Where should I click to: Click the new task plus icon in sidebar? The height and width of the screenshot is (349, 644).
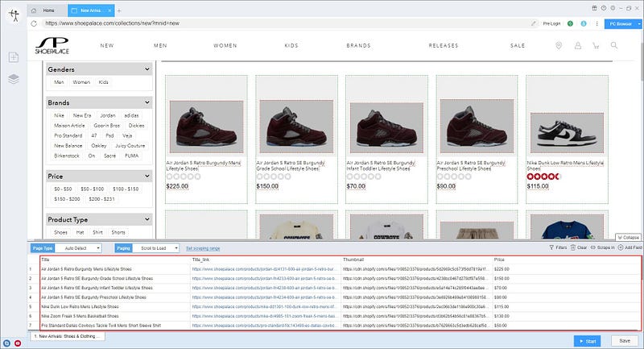pos(14,57)
